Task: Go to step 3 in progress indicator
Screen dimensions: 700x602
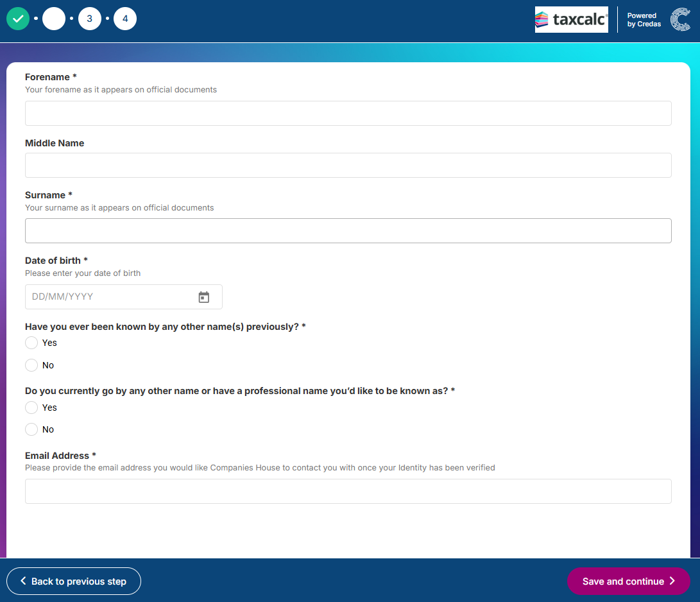Action: pos(89,19)
